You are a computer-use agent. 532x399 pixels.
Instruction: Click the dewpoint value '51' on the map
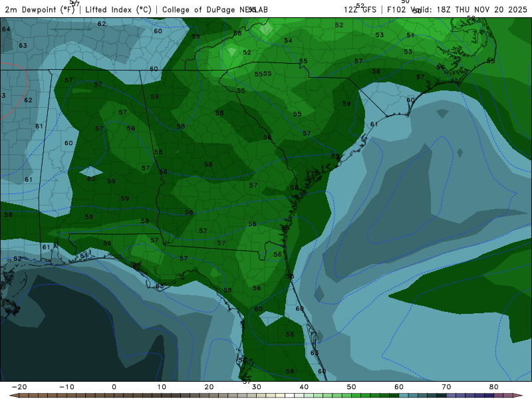point(410,35)
